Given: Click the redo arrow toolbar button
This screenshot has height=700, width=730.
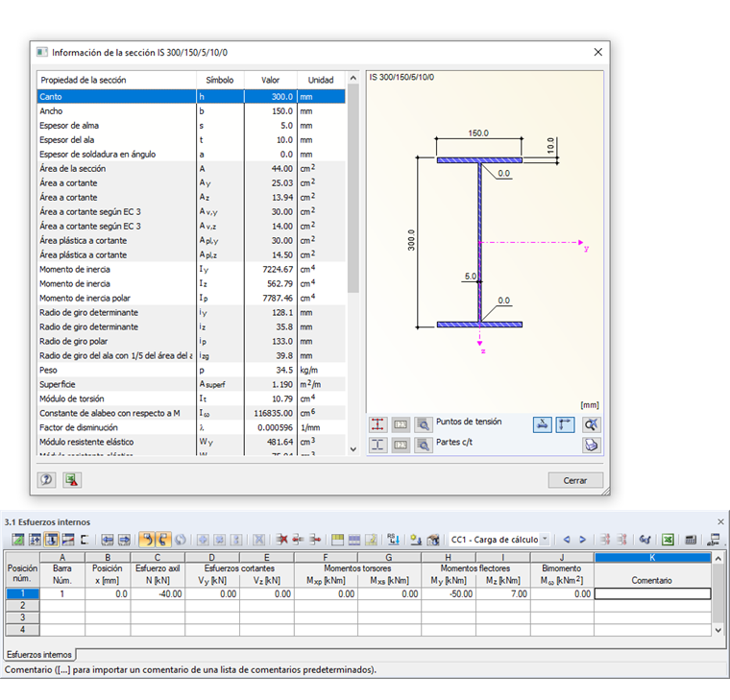Looking at the screenshot, I should point(163,540).
